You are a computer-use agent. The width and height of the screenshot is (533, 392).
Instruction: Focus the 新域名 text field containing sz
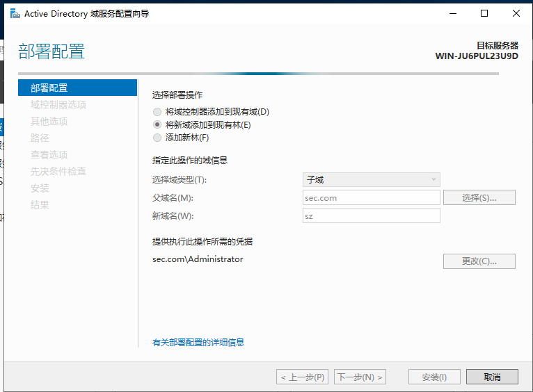point(372,216)
